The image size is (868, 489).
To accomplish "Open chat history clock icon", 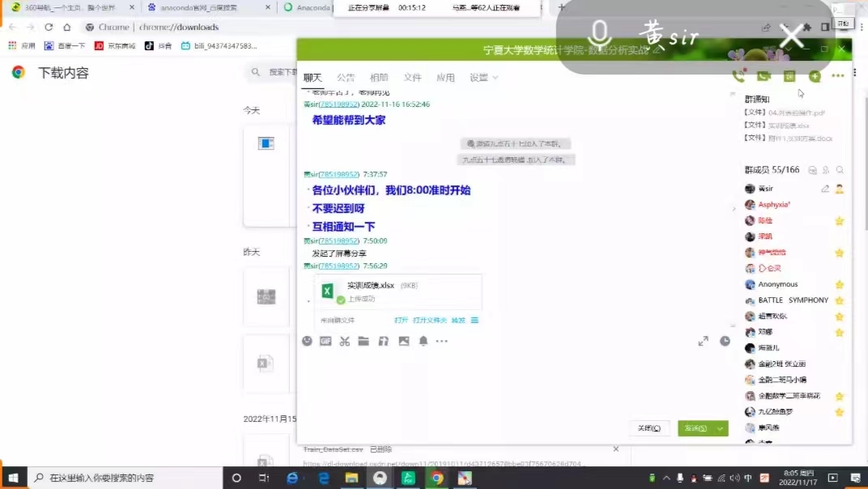I will 725,342.
